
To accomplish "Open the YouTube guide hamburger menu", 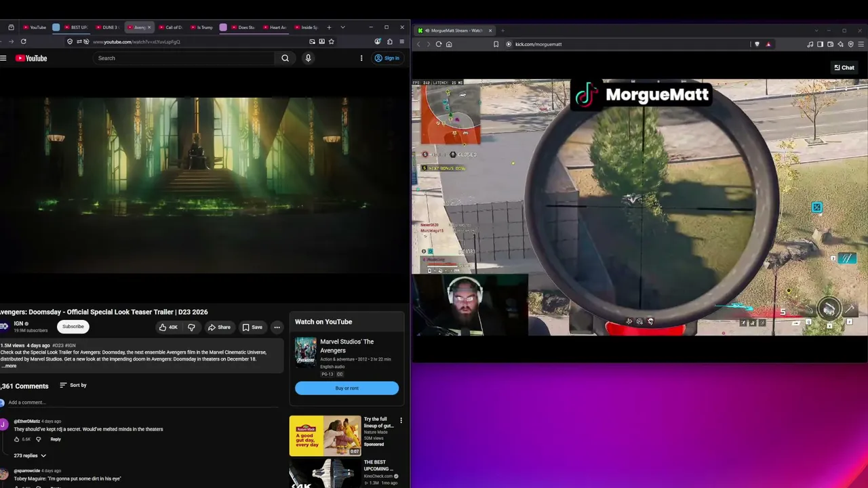I will (3, 58).
